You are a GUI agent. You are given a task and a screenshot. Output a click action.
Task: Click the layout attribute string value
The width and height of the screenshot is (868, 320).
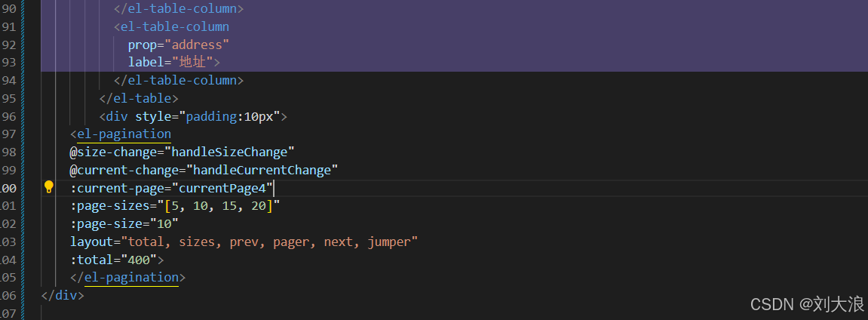point(269,242)
